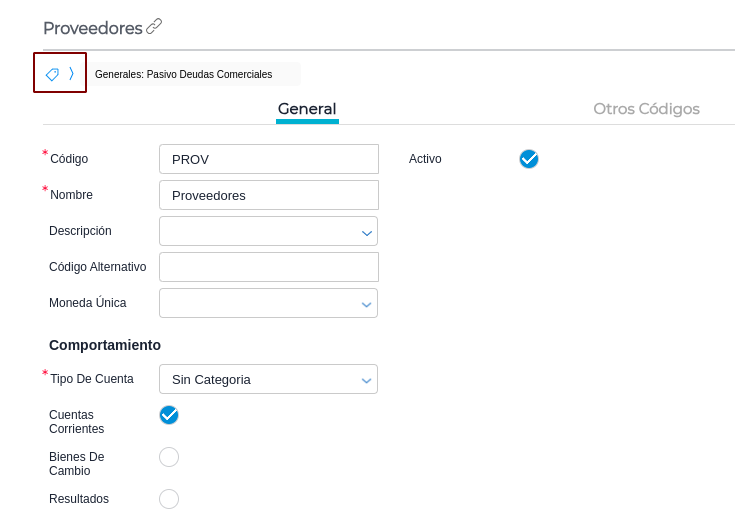Focus the Nombre text field

point(268,195)
